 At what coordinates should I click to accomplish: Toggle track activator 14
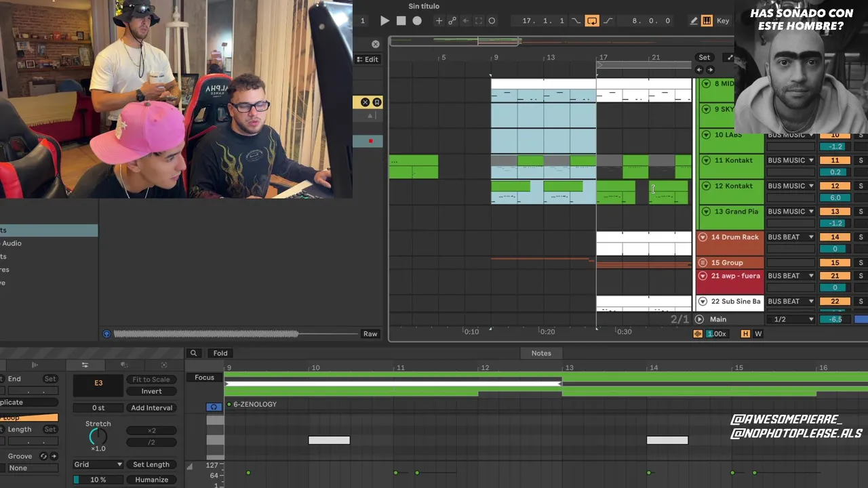[x=835, y=237]
